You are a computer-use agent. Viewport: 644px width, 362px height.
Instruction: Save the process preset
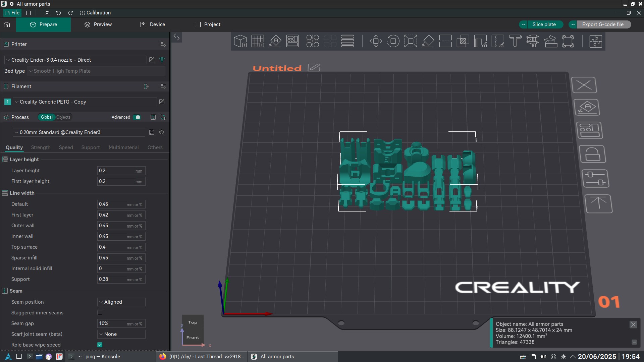[152, 132]
